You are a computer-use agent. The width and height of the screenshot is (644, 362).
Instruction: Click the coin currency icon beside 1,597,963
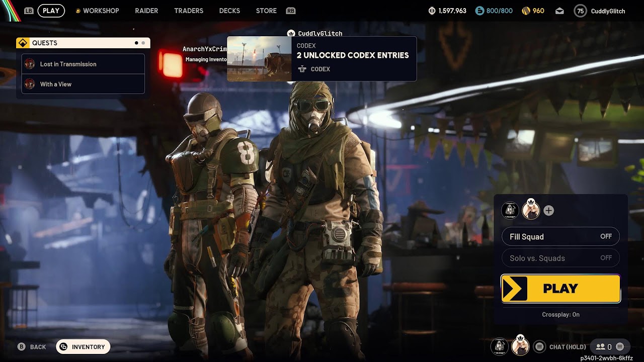click(x=432, y=11)
